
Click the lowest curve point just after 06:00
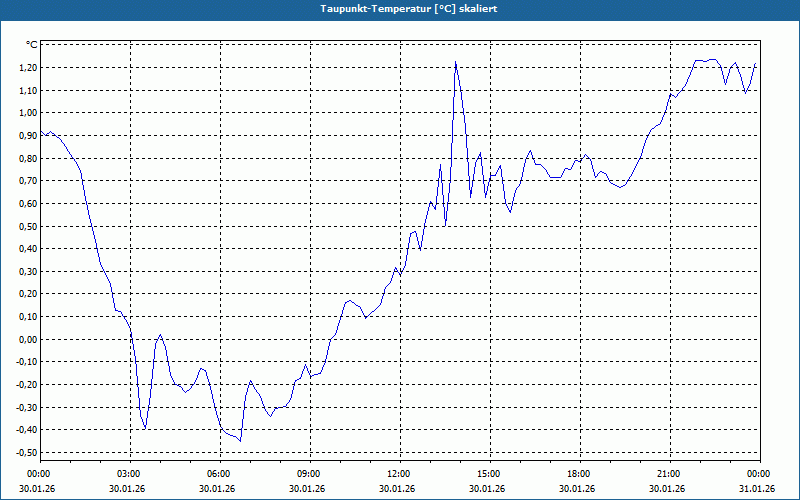241,441
